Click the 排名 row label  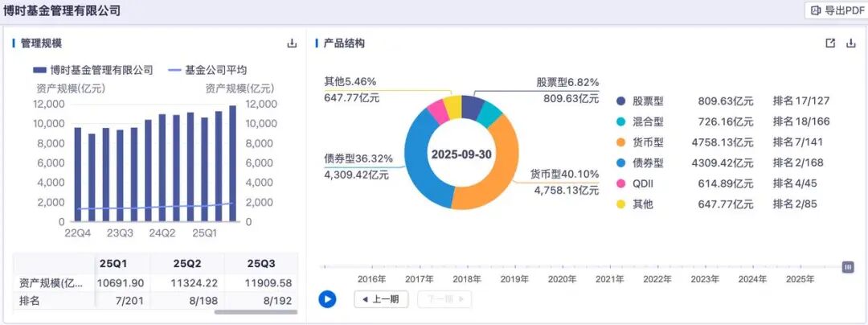point(28,301)
